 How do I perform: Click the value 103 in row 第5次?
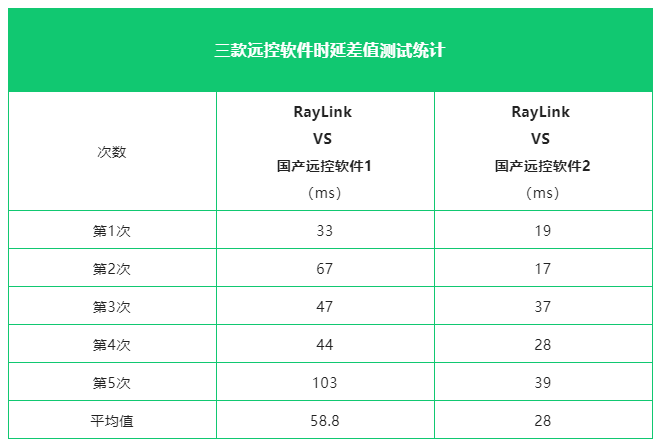tap(325, 382)
